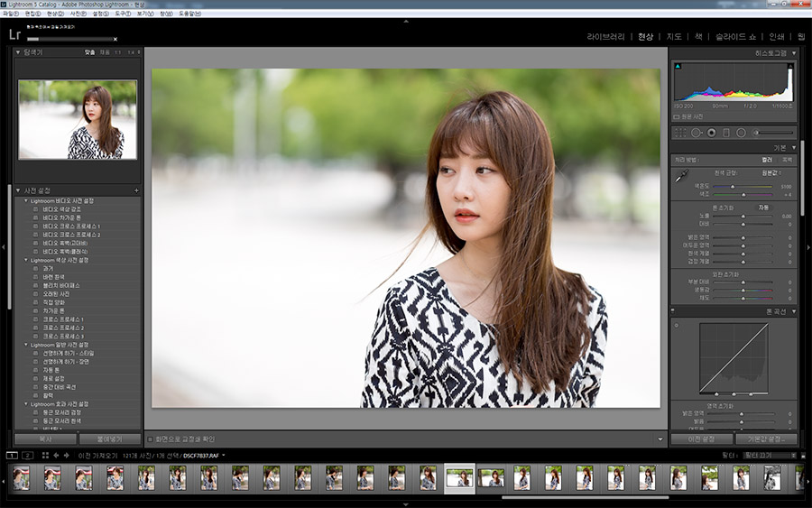Toggle the histogram highlight clipping triangle
Viewport: 812px width, 508px height.
(789, 66)
